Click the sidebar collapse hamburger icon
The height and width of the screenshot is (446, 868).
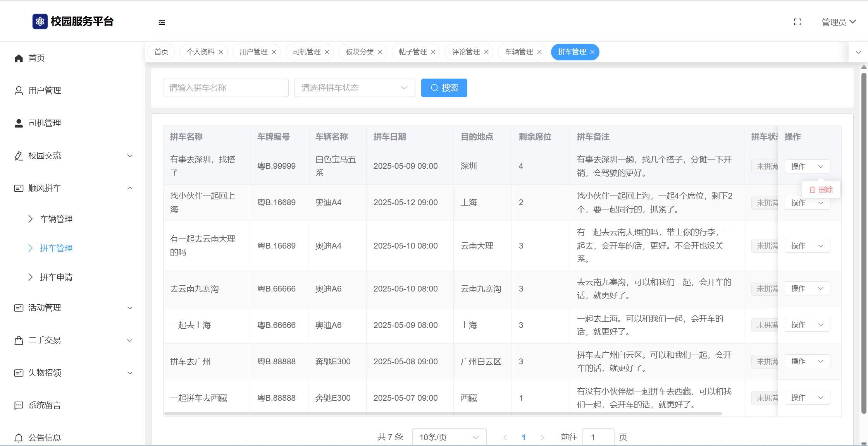pos(162,22)
